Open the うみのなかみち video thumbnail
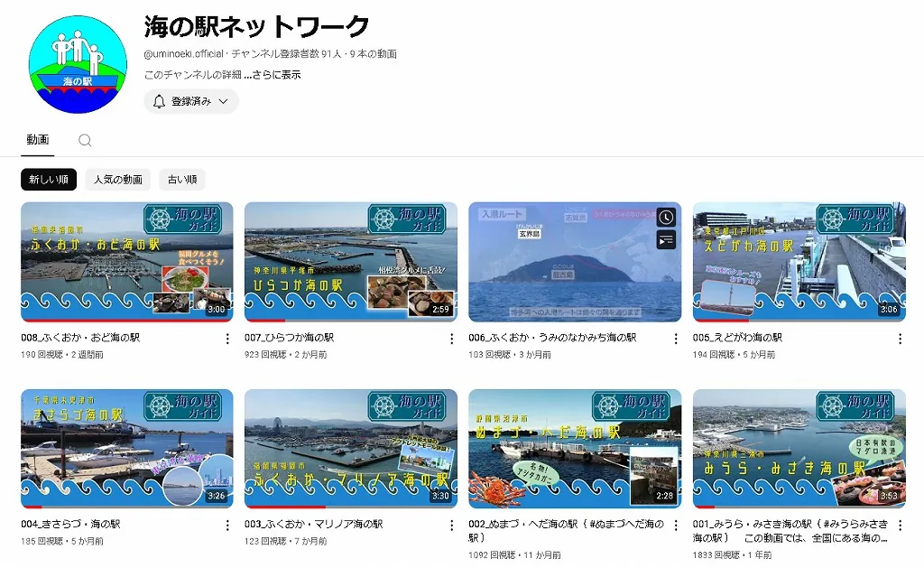 click(x=575, y=262)
